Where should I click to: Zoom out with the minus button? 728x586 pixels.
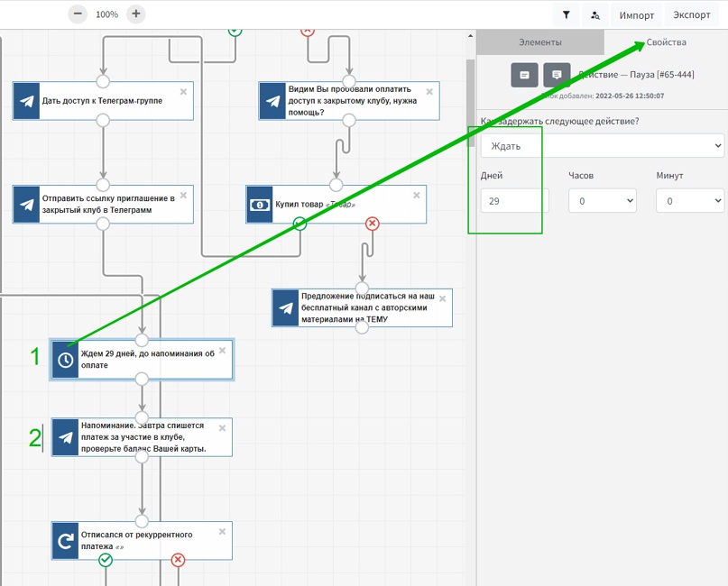coord(78,14)
